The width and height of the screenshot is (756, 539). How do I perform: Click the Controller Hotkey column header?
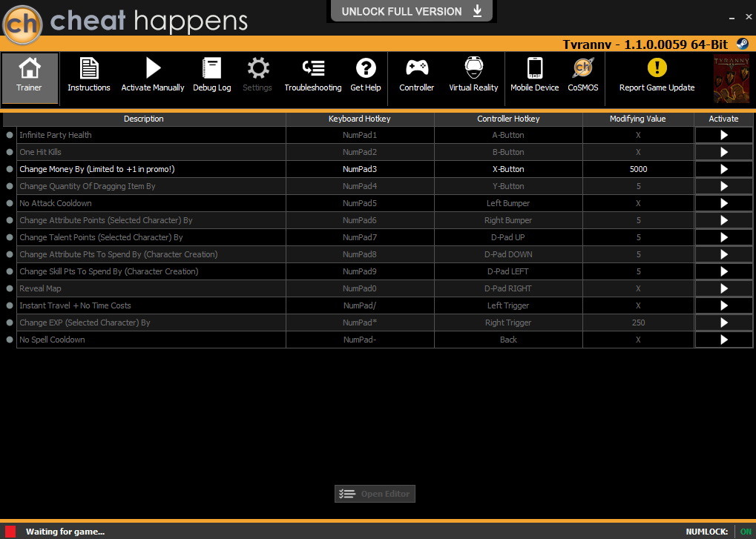[x=508, y=119]
